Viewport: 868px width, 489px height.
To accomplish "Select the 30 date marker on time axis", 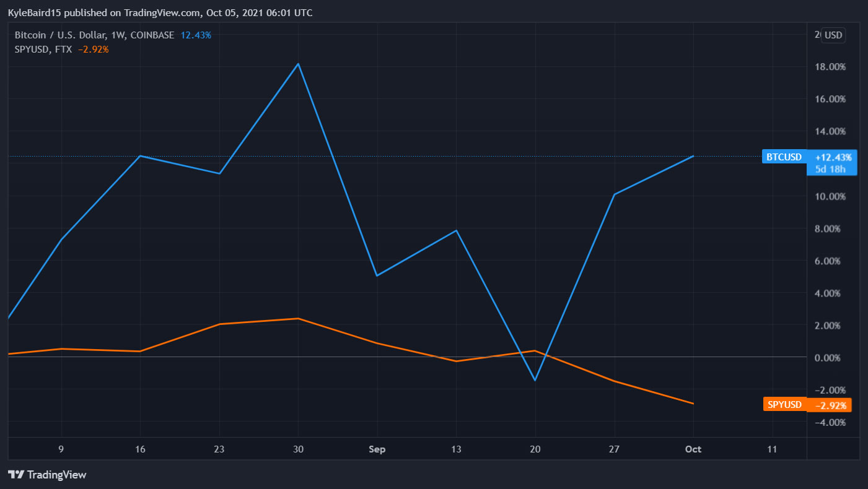I will click(x=298, y=449).
